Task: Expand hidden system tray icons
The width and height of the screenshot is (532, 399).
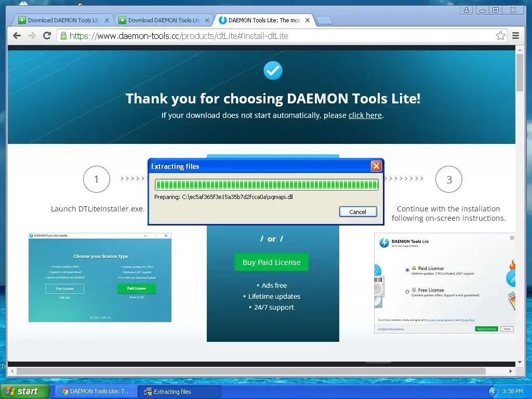Action: pyautogui.click(x=493, y=392)
